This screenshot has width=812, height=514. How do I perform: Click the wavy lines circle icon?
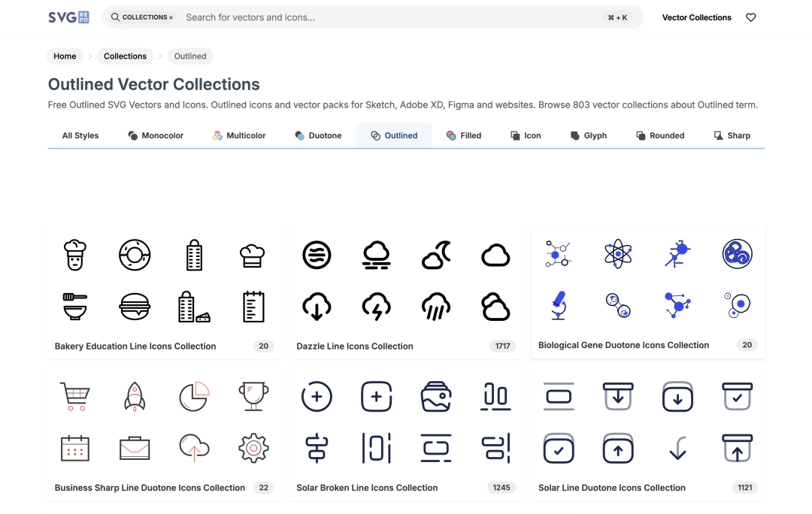point(317,255)
